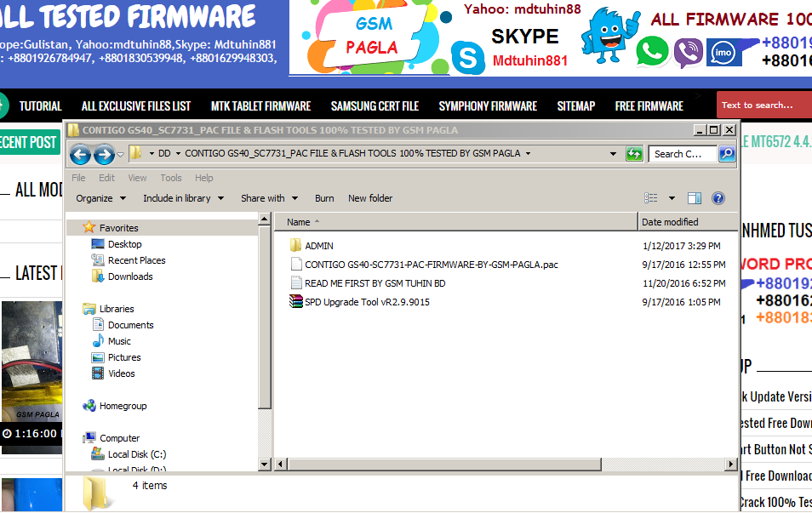This screenshot has width=812, height=513.
Task: Select Computer in navigation pane
Action: [120, 438]
